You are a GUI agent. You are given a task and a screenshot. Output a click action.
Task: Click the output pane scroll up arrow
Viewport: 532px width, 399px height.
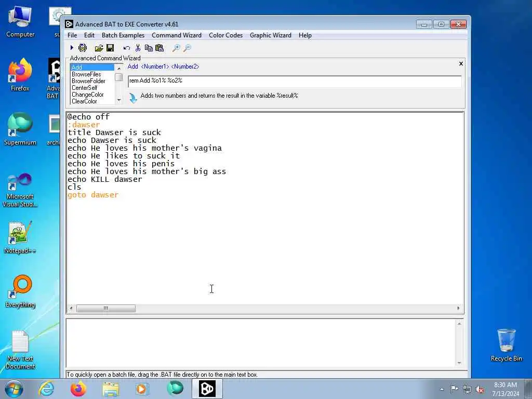coord(459,324)
